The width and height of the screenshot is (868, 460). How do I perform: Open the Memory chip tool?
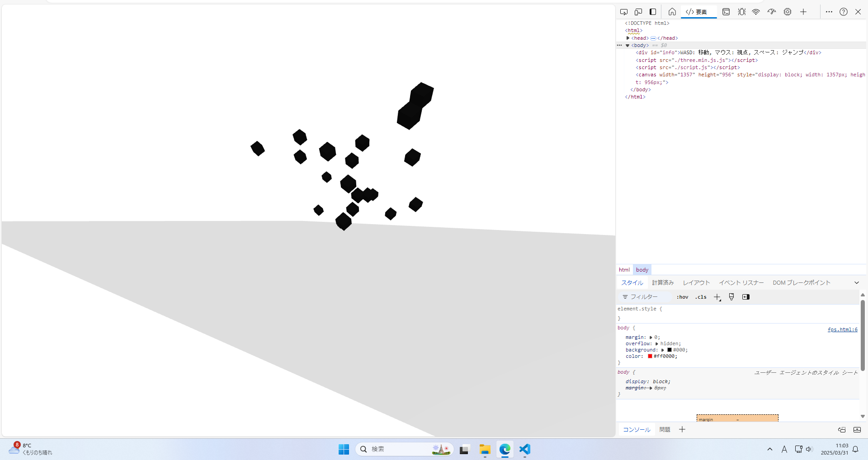(788, 12)
